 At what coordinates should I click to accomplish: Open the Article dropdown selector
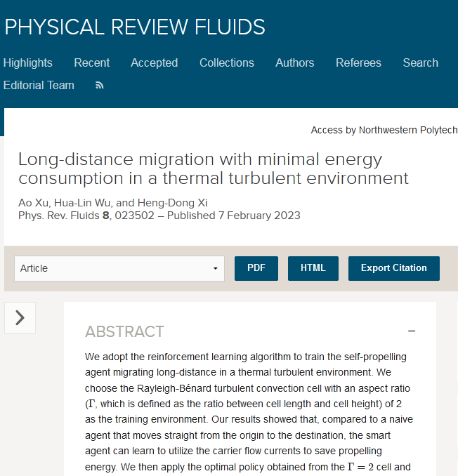coord(119,268)
